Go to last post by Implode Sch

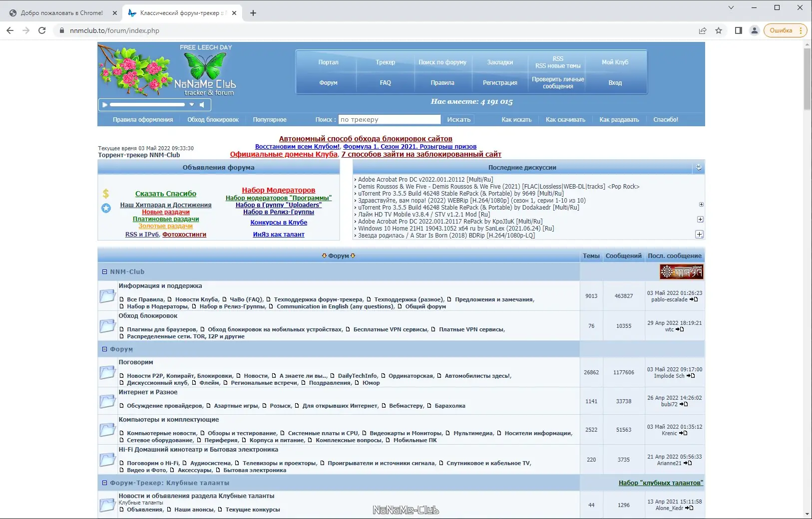click(691, 376)
